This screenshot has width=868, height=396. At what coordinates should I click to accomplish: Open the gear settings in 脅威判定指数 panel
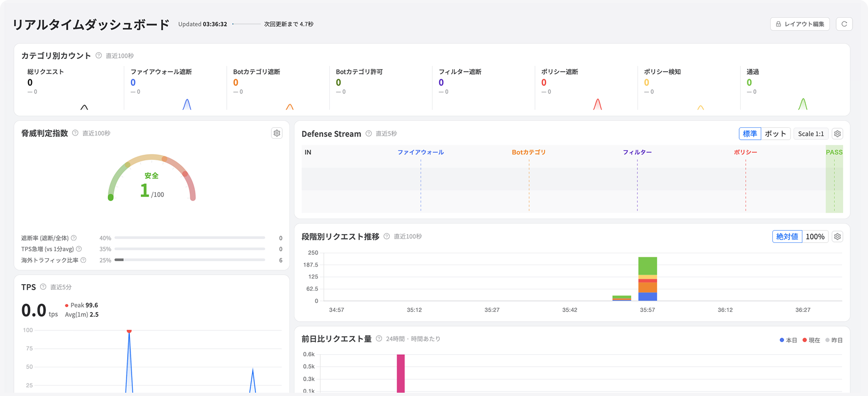277,133
